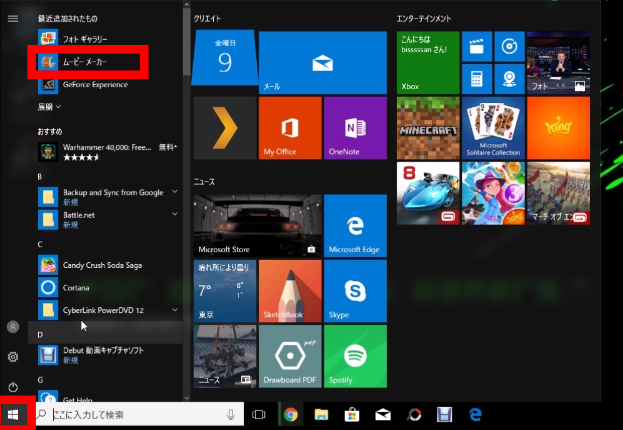Open the Tokyo weather tile
Screen dimensions: 623x430
click(x=225, y=291)
